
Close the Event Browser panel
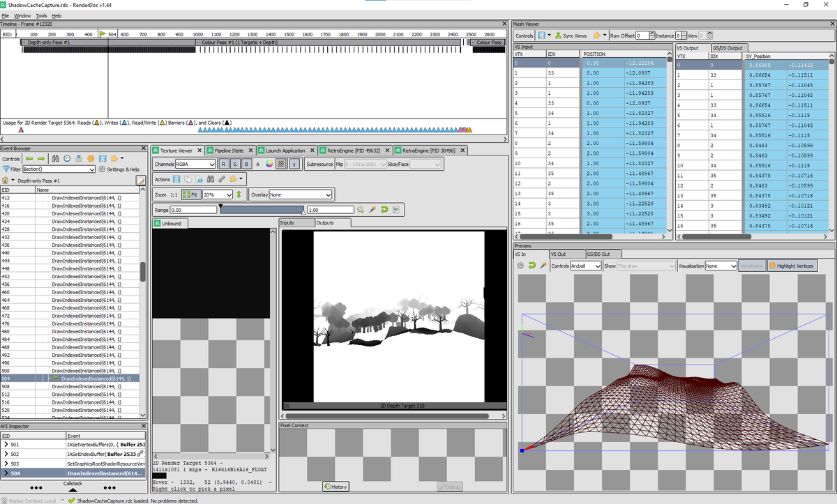coord(144,148)
